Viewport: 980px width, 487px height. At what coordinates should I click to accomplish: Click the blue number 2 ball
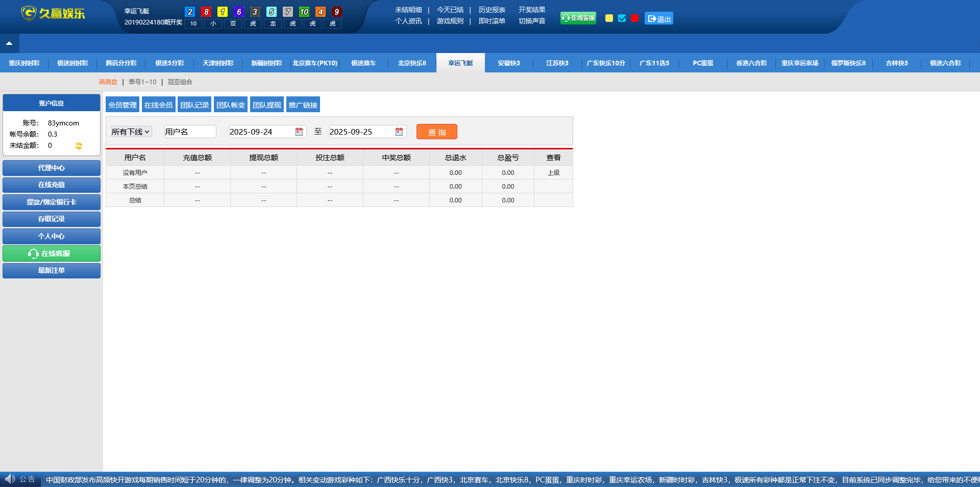click(x=190, y=12)
